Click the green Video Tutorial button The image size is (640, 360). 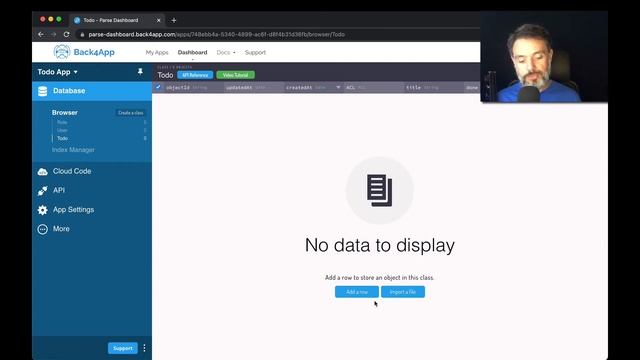(x=236, y=75)
